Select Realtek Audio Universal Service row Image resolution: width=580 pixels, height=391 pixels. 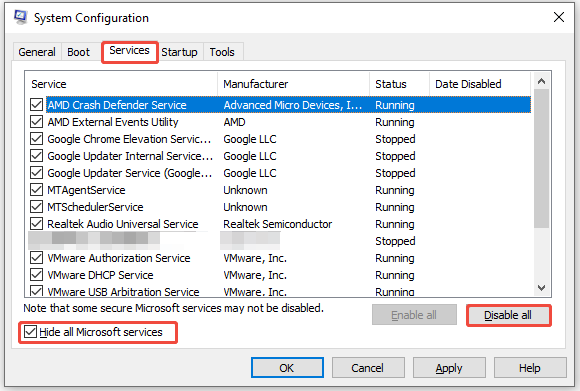pyautogui.click(x=280, y=224)
